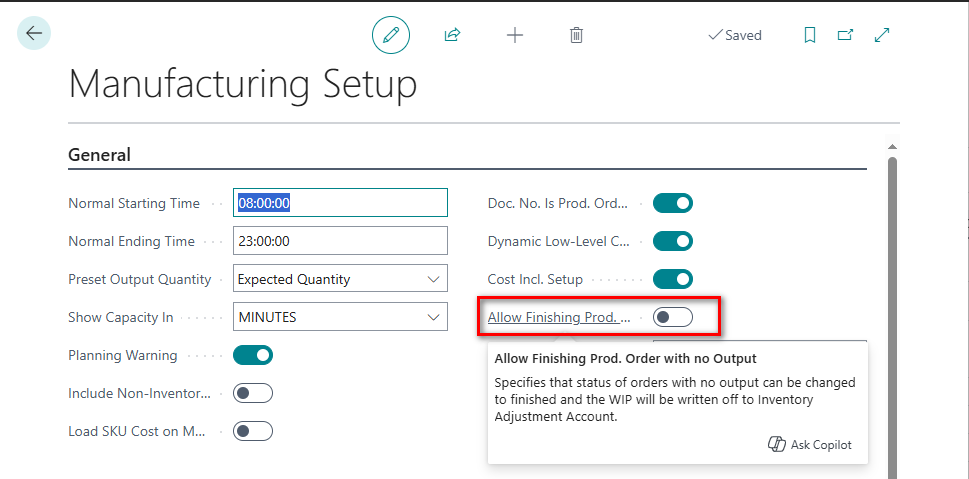
Task: Click Ask Copilot in tooltip
Action: [810, 445]
